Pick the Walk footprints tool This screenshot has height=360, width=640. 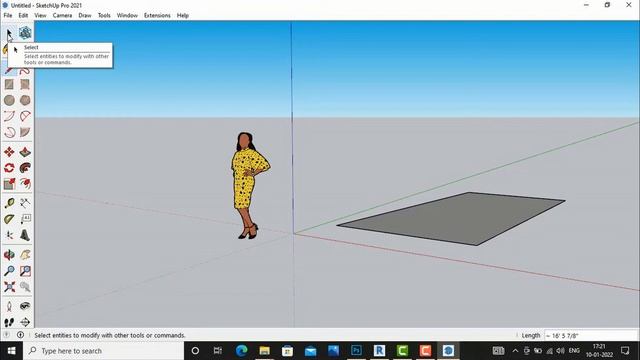9,322
